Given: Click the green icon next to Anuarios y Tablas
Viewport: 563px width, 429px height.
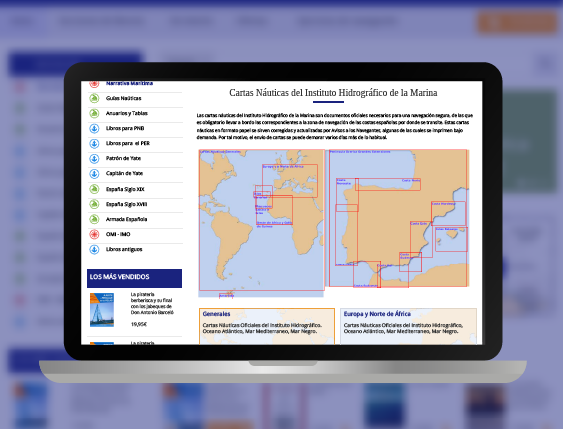Looking at the screenshot, I should click(94, 113).
